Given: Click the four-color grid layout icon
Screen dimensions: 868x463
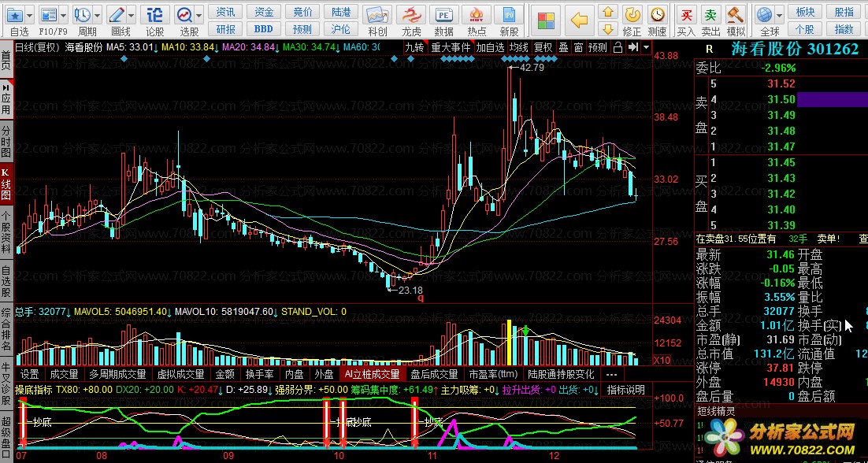Looking at the screenshot, I should pyautogui.click(x=546, y=21).
